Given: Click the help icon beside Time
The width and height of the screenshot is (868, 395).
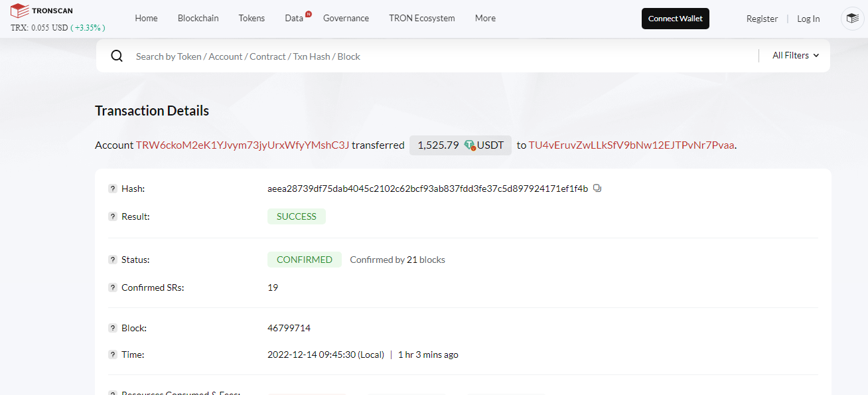Looking at the screenshot, I should (113, 355).
